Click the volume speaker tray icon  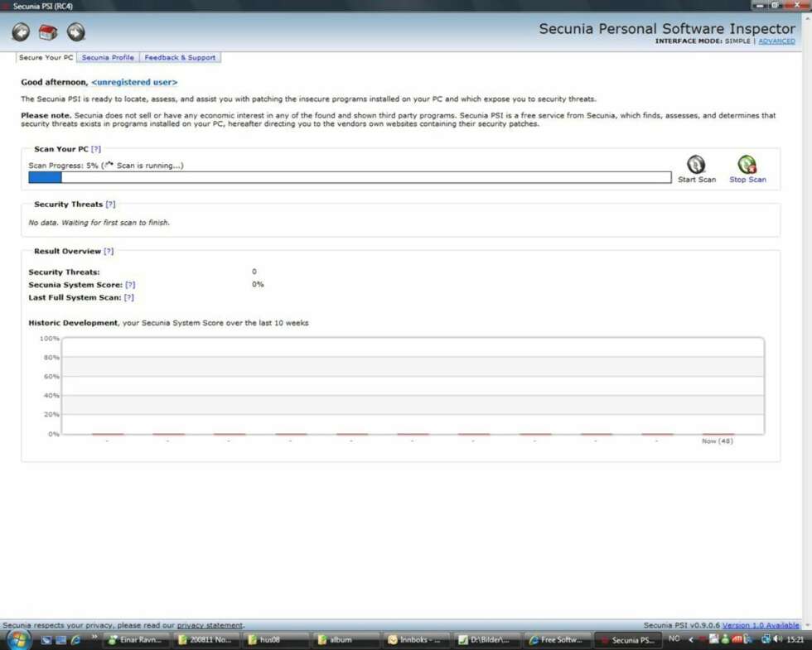pyautogui.click(x=777, y=639)
